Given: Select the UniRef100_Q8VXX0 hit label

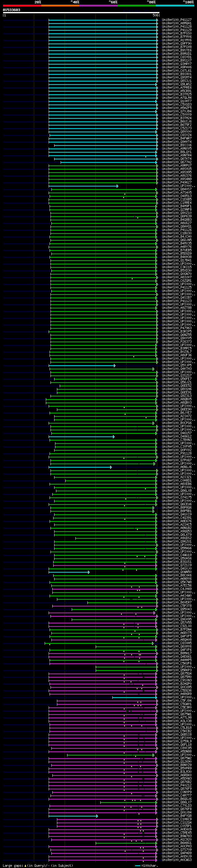Looking at the screenshot, I should tap(176, 132).
